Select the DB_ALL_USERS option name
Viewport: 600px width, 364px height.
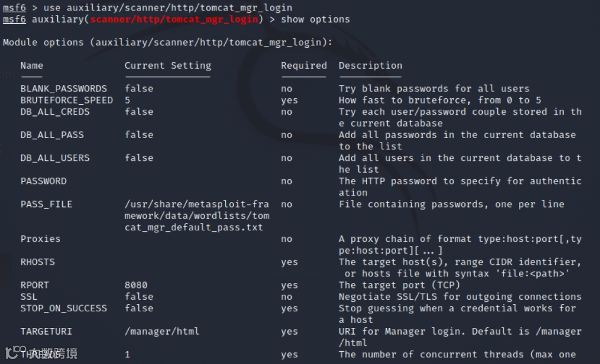(55, 158)
